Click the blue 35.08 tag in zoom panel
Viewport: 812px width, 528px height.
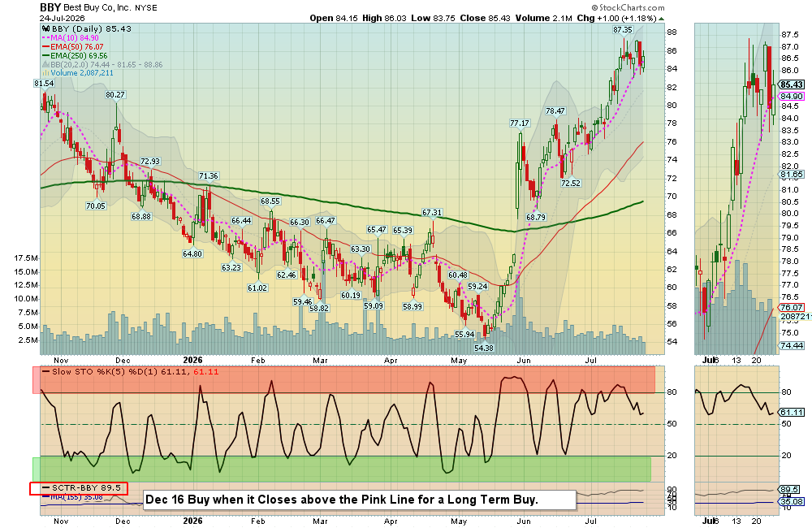(792, 501)
